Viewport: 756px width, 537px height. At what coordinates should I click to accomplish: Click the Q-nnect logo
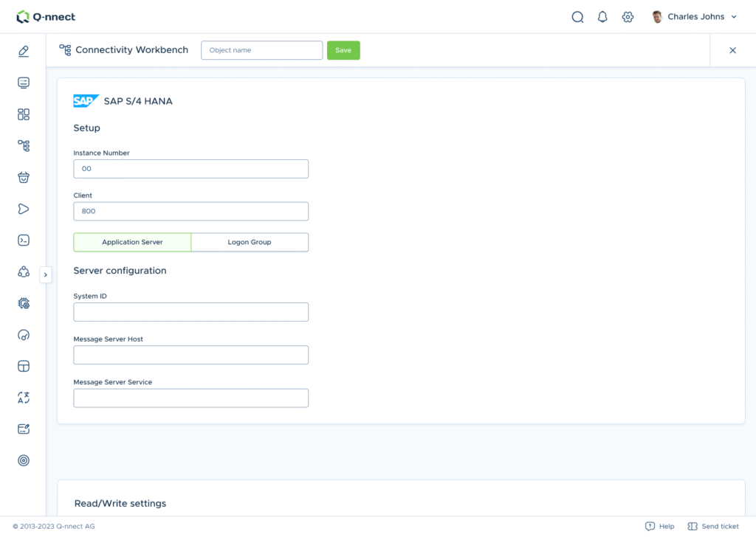(46, 17)
